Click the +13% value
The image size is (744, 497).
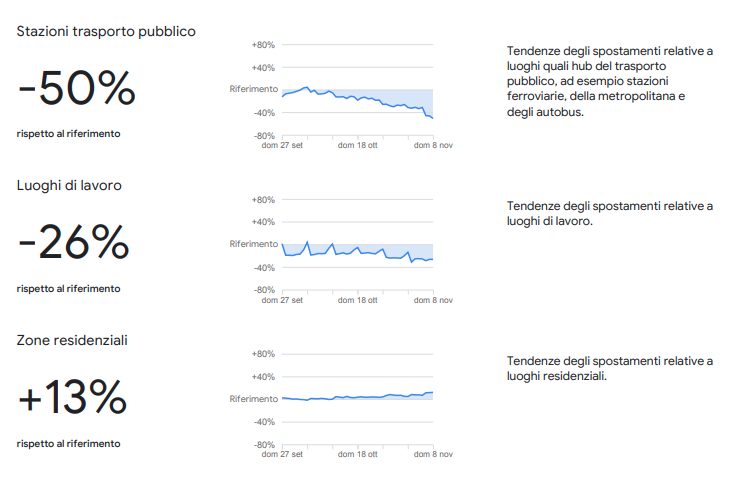(x=72, y=399)
